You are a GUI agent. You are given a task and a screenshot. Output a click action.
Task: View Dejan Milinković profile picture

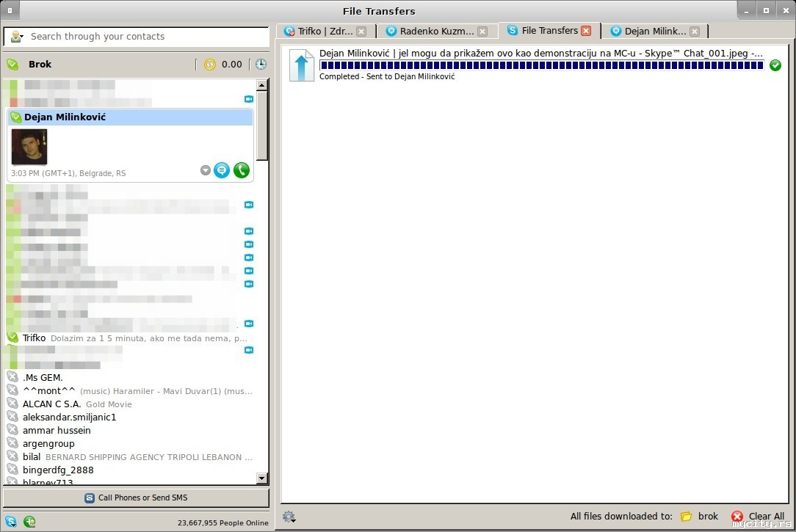coord(29,147)
